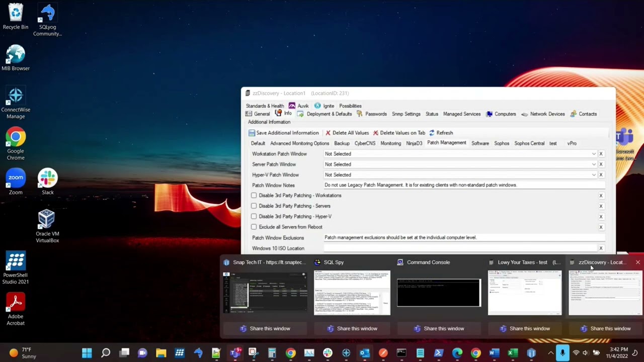The image size is (644, 362).
Task: Expand the Hyper-V Patch Window dropdown
Action: pyautogui.click(x=594, y=175)
